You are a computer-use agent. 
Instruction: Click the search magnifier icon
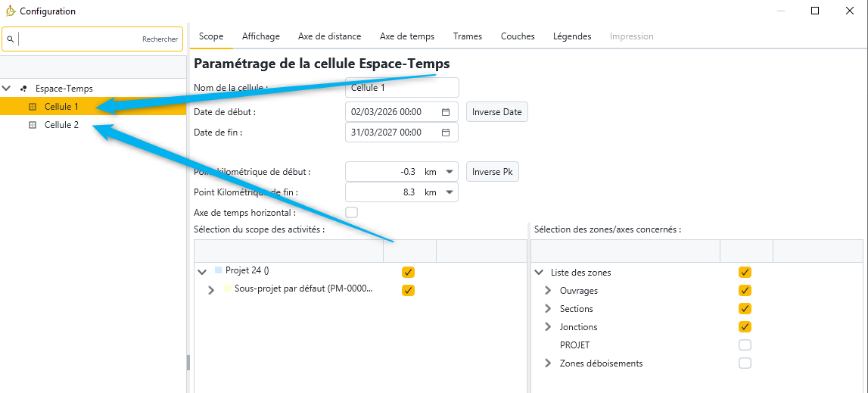tap(11, 39)
